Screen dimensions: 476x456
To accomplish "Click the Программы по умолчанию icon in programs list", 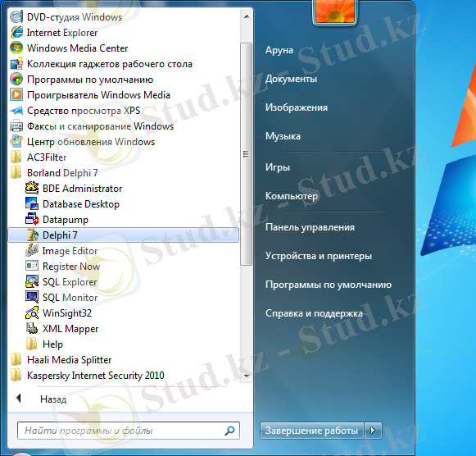I will [x=16, y=80].
